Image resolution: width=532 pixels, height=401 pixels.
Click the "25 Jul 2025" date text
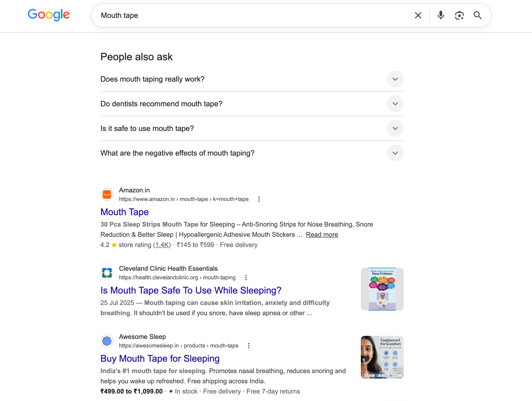[x=117, y=303]
